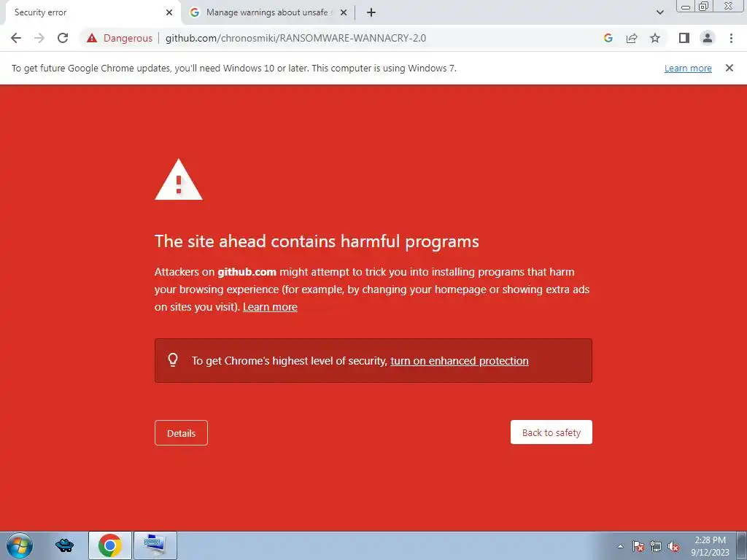Dismiss the Windows 7 update infobar

pos(729,68)
